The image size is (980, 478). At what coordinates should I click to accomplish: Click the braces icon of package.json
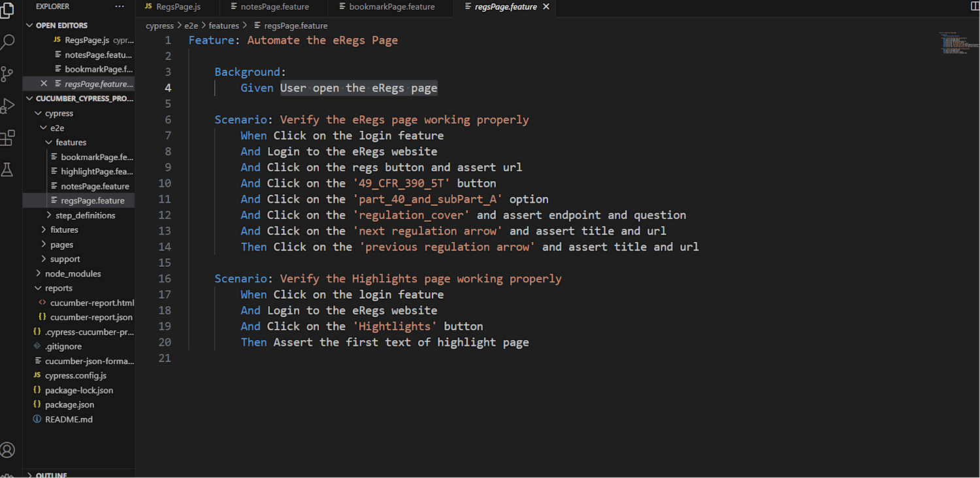coord(37,405)
